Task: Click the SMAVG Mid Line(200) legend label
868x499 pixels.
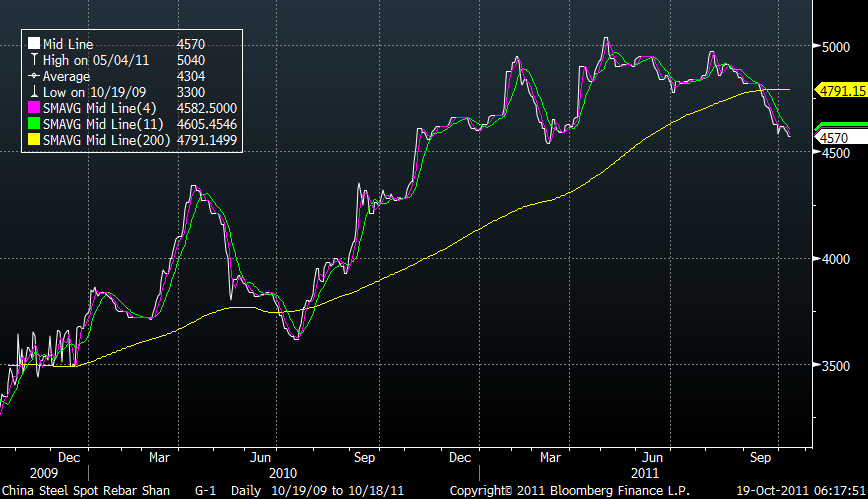Action: point(105,140)
